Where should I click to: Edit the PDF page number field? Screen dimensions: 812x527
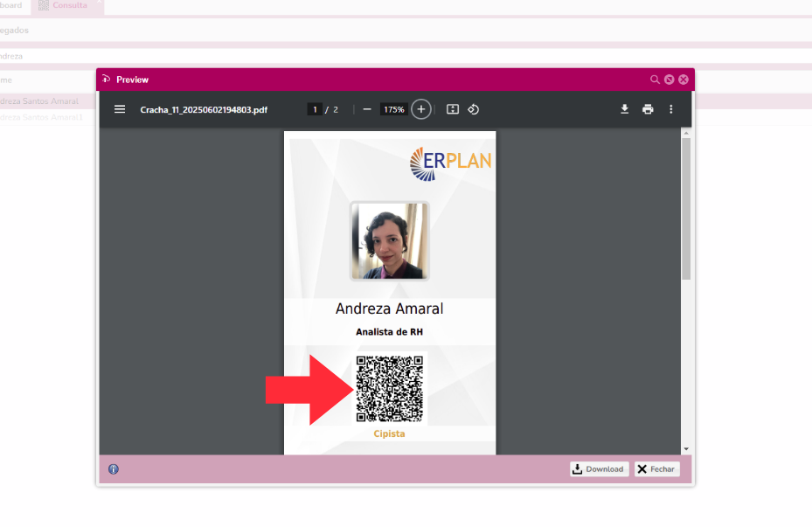315,109
